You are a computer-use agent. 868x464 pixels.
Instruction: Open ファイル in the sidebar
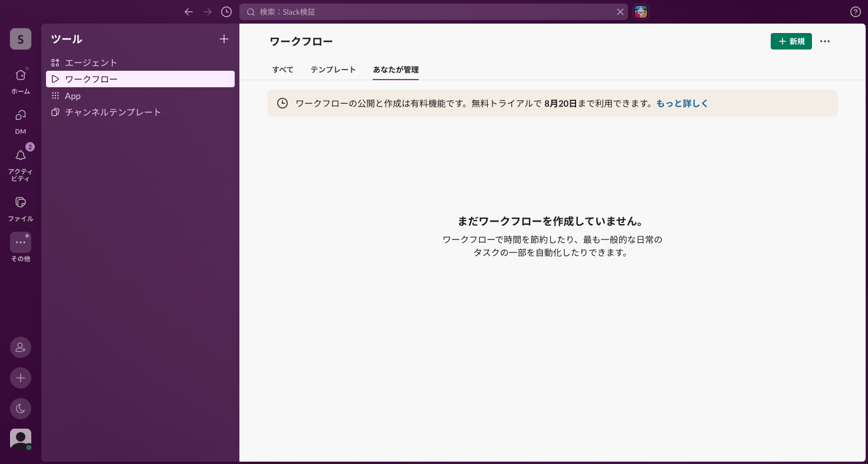coord(21,208)
